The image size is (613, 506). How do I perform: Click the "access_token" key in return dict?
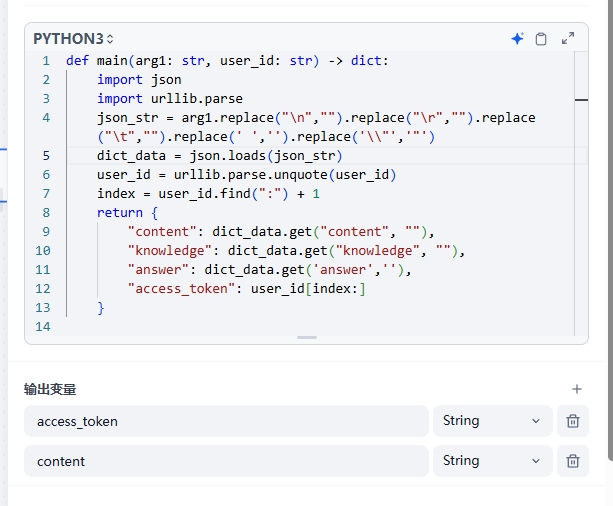tap(183, 289)
